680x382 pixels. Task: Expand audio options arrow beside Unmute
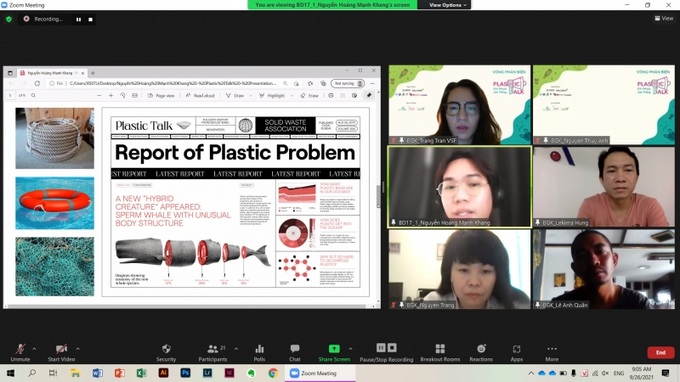(x=34, y=348)
